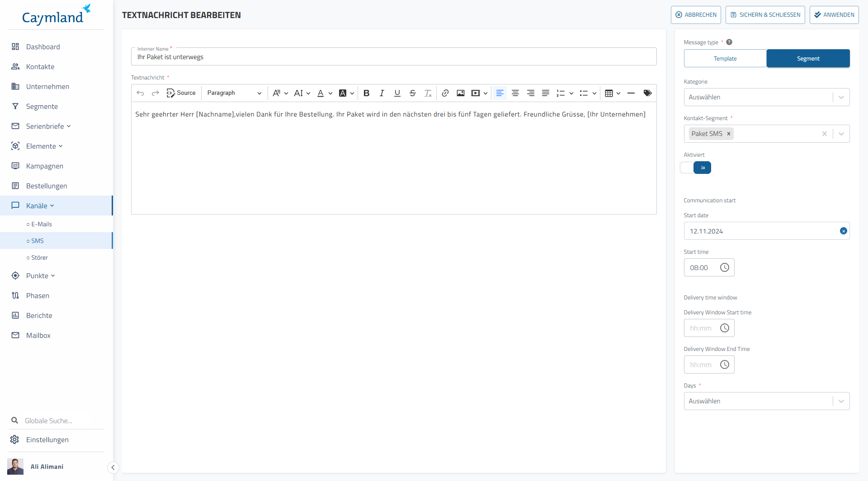Click the undo arrow in the editor toolbar

tap(140, 93)
